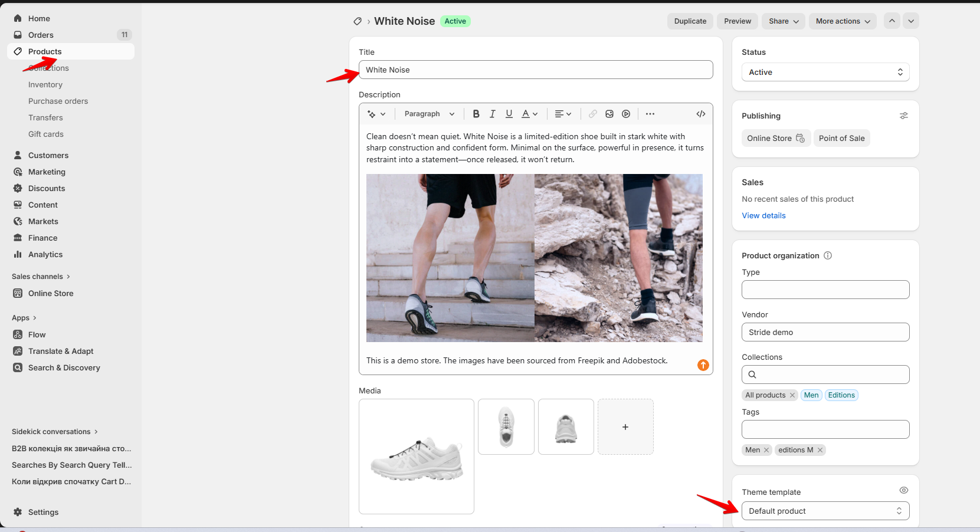
Task: Open the View details sales link
Action: coord(763,215)
